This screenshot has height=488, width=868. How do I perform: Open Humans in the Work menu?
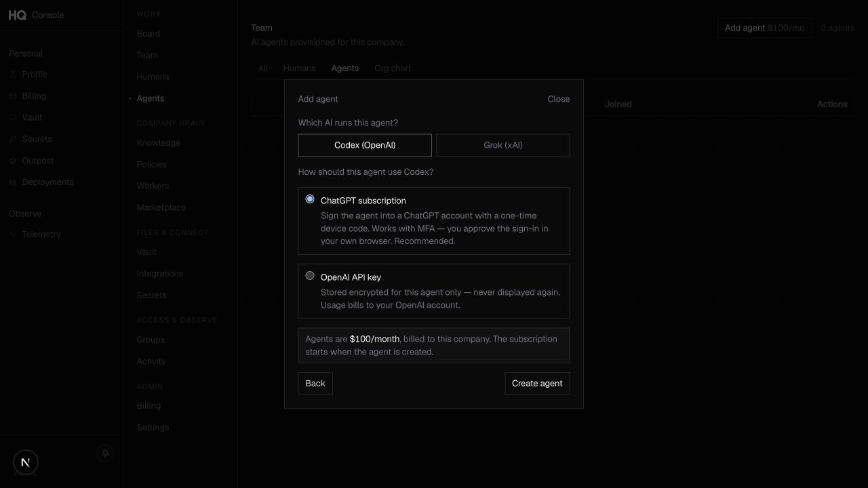coord(153,77)
